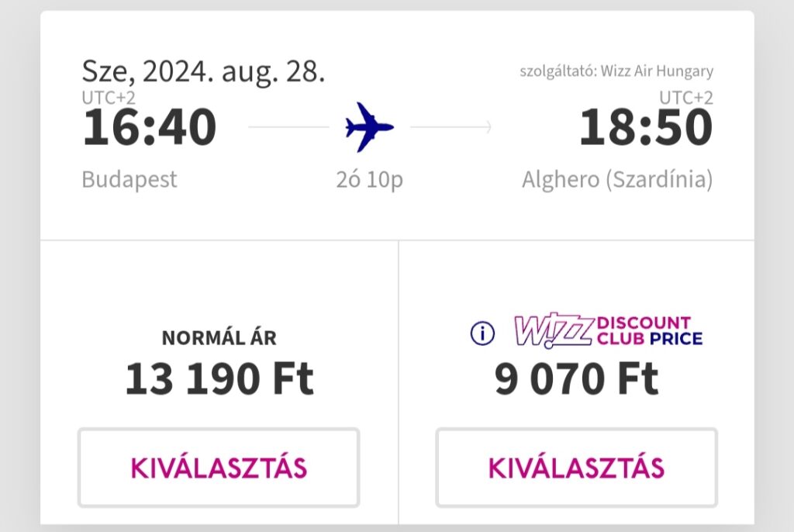Click the UTC+2 label above arrival time
This screenshot has height=532, width=794.
(x=686, y=97)
